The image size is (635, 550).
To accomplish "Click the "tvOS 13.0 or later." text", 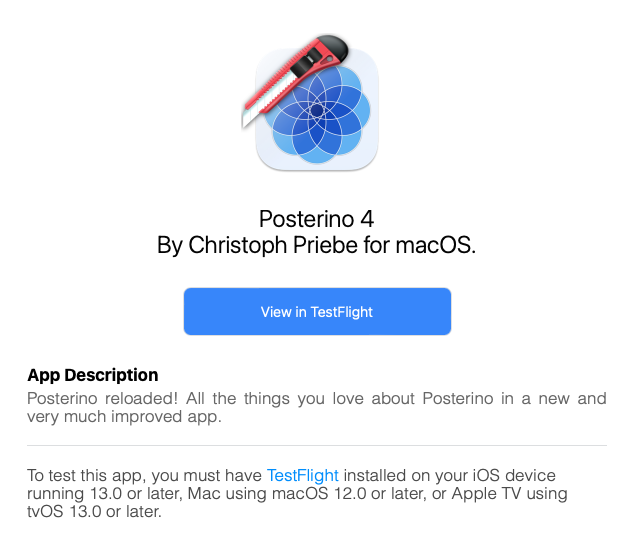I will 94,512.
